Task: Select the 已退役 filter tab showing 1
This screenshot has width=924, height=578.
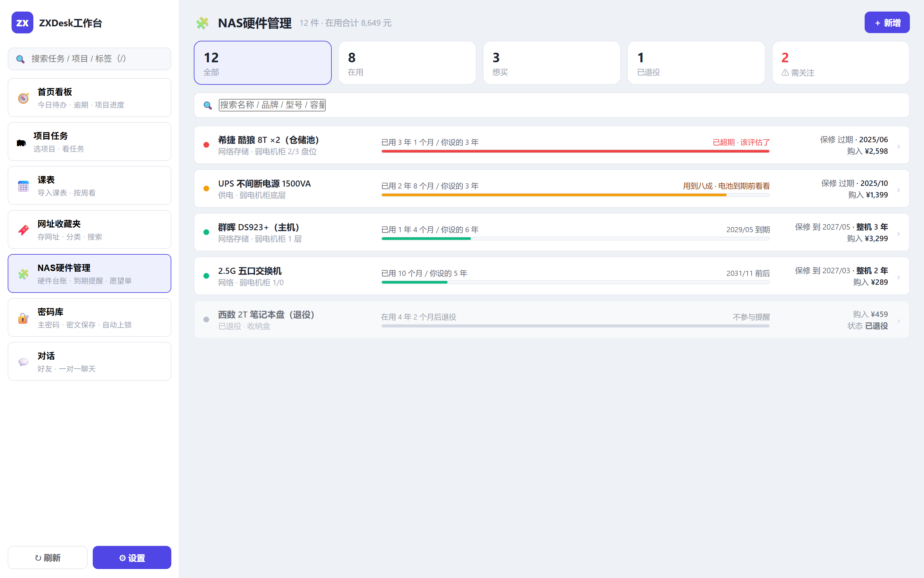Action: (x=696, y=63)
